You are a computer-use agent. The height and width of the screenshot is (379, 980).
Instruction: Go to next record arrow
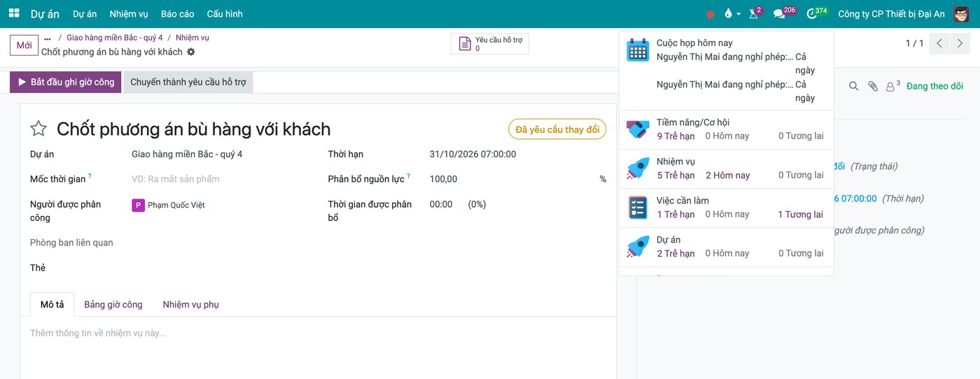point(959,43)
